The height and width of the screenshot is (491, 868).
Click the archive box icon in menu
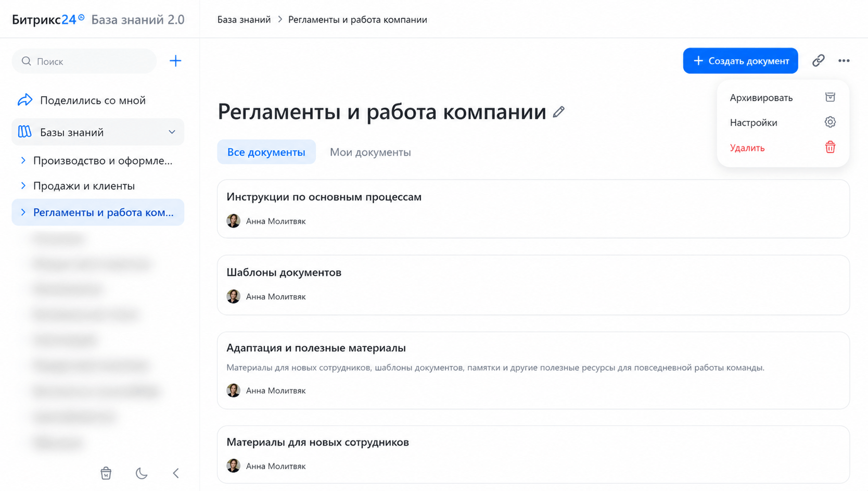pos(830,97)
